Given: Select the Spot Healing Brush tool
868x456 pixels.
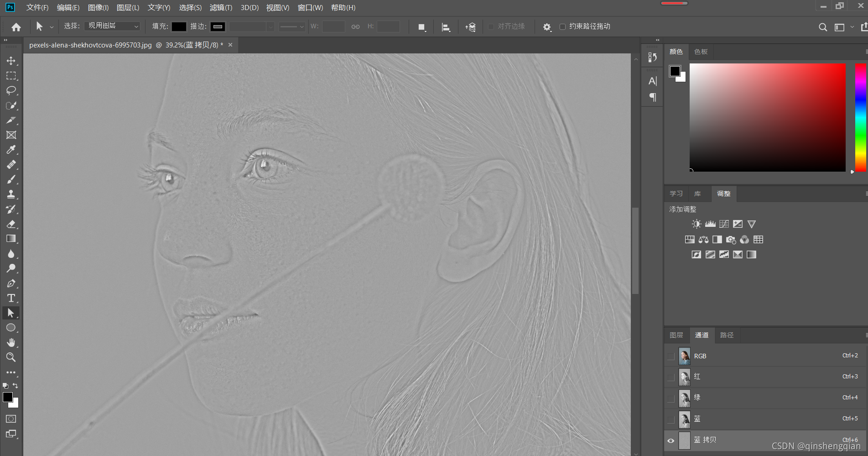Looking at the screenshot, I should pyautogui.click(x=11, y=165).
